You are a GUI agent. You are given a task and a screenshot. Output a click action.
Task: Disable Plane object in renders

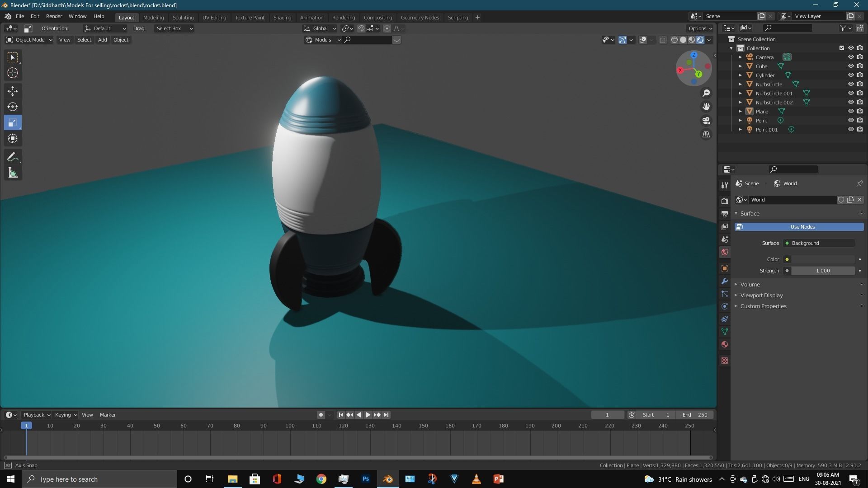859,112
